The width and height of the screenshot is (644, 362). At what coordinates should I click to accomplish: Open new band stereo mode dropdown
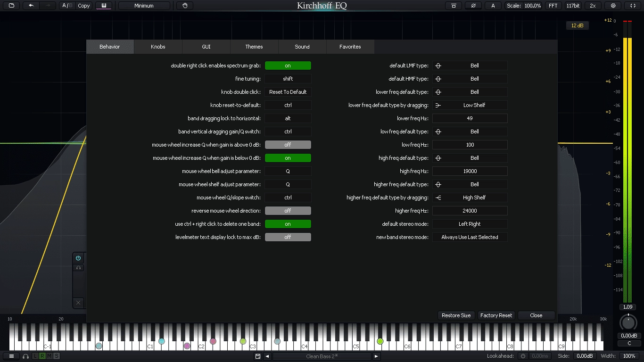(470, 237)
